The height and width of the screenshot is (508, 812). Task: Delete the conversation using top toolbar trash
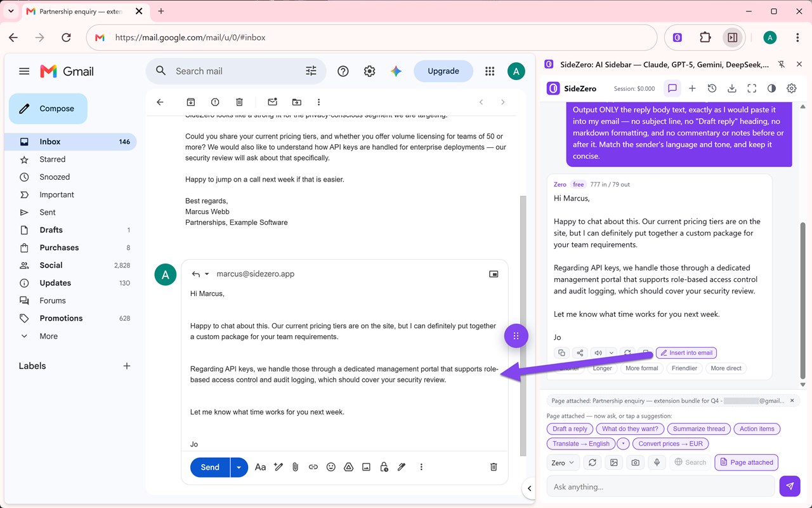click(239, 102)
